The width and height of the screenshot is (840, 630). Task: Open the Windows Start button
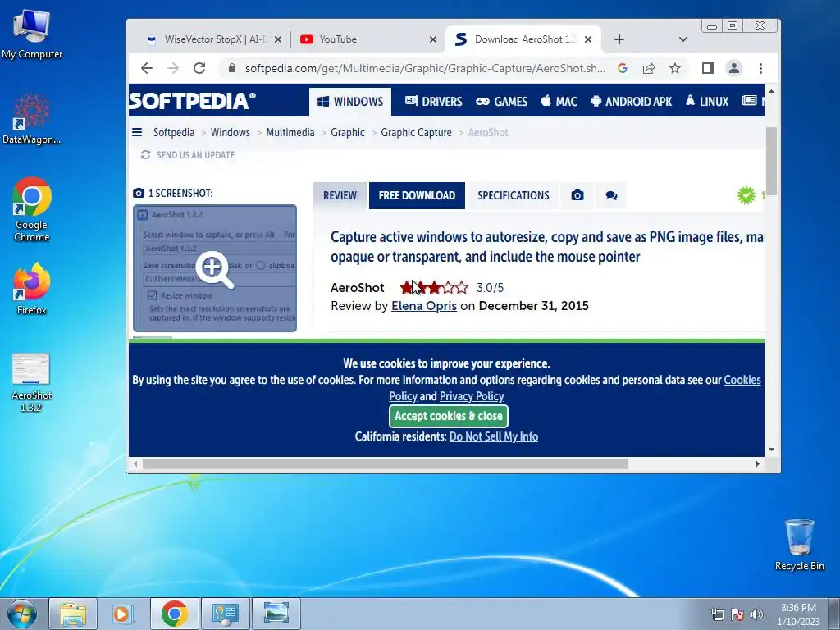(x=21, y=614)
